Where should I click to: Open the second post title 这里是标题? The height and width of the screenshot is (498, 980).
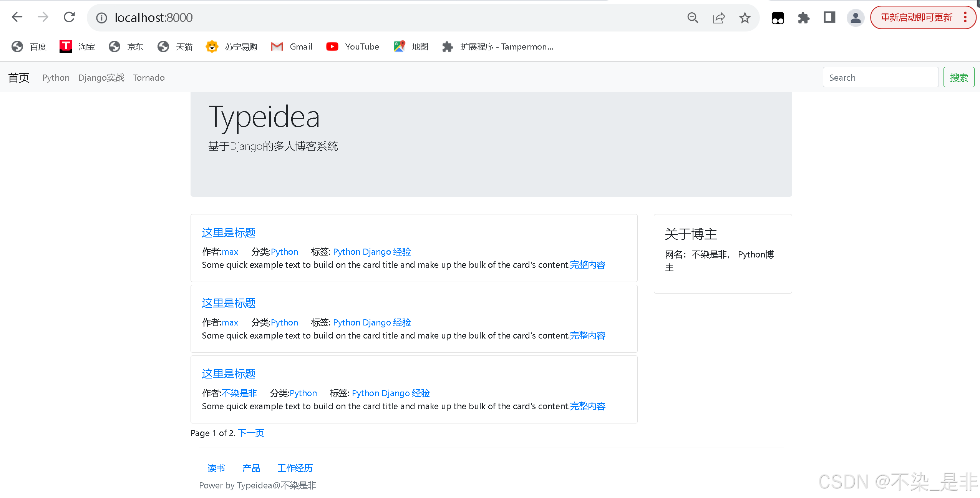(229, 303)
